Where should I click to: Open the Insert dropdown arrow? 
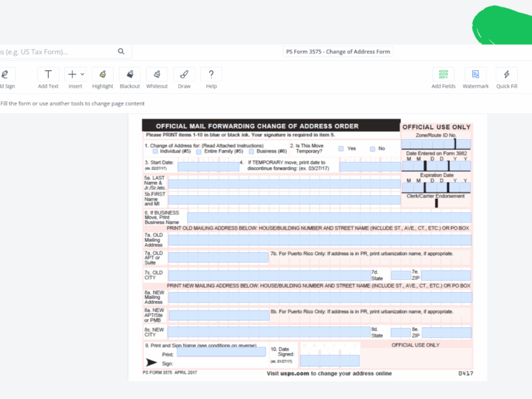[x=82, y=74]
